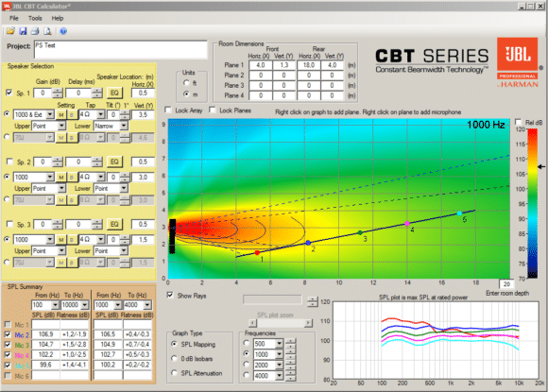Click Sp. 1 Vert. (Y) 3,5 field
The width and height of the screenshot is (548, 392).
pos(143,114)
